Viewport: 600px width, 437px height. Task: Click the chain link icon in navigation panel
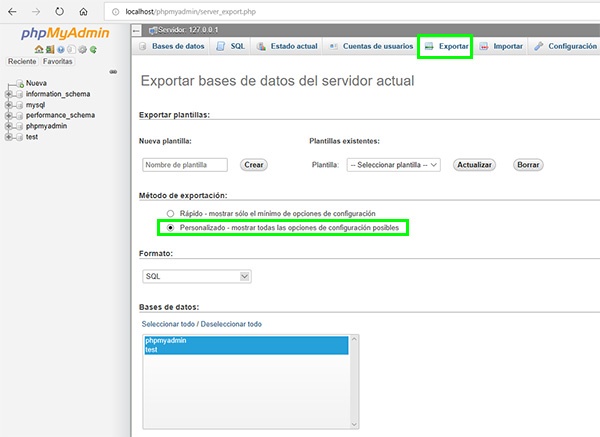click(113, 72)
